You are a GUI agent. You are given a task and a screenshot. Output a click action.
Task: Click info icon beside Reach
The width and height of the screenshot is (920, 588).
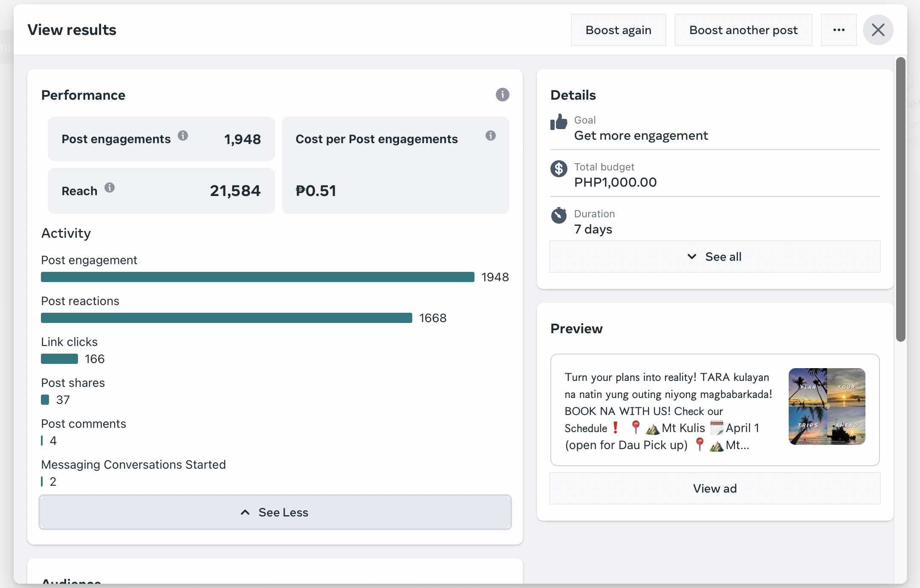coord(110,187)
